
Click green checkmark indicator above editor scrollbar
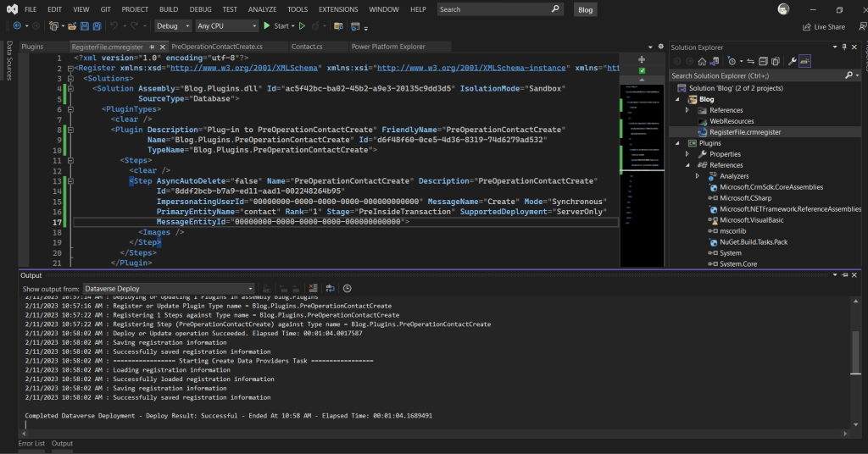click(x=642, y=71)
